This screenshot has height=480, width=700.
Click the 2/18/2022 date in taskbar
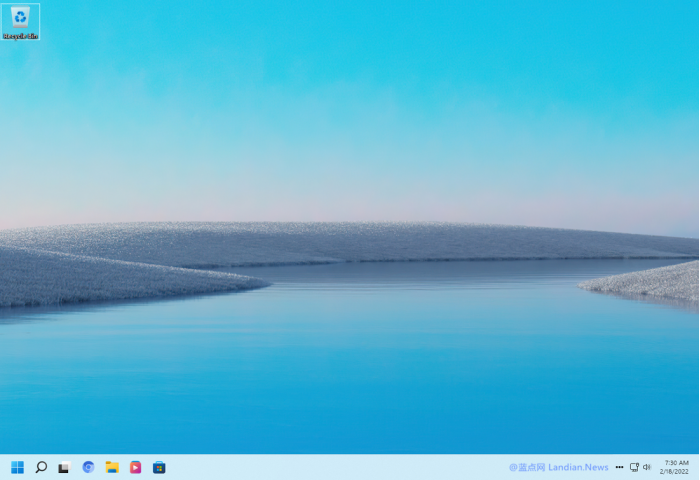[676, 472]
